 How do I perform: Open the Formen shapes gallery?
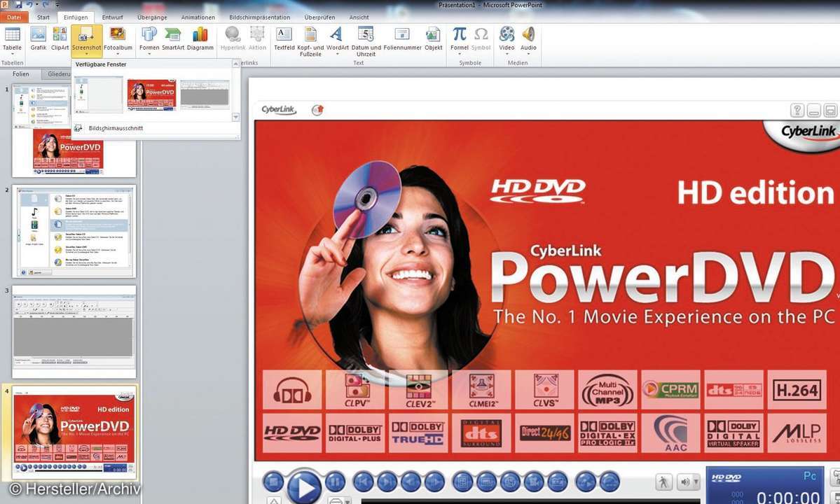click(149, 41)
